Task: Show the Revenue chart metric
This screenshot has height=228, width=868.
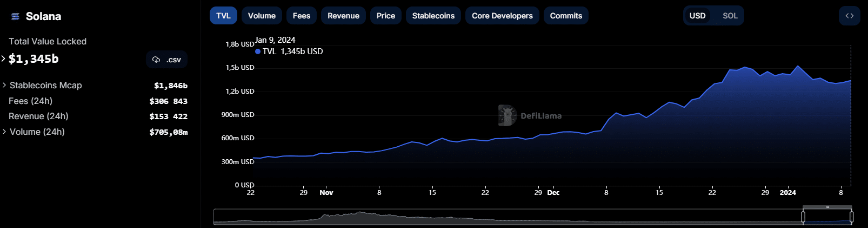Action: [343, 16]
